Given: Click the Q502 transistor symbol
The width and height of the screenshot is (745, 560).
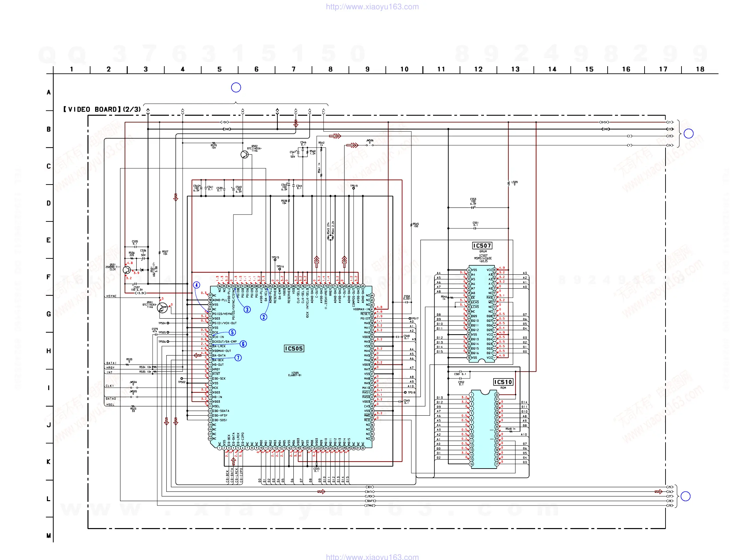Looking at the screenshot, I should 244,155.
